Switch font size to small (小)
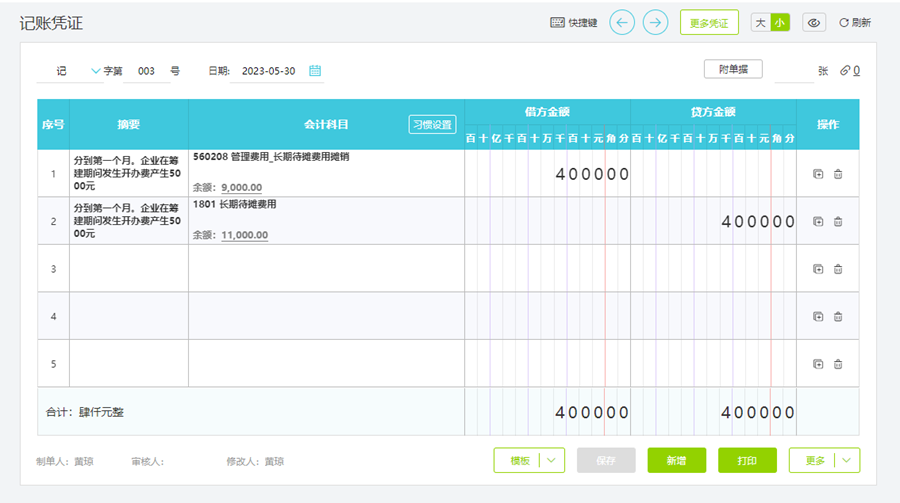The width and height of the screenshot is (900, 503). (x=780, y=22)
